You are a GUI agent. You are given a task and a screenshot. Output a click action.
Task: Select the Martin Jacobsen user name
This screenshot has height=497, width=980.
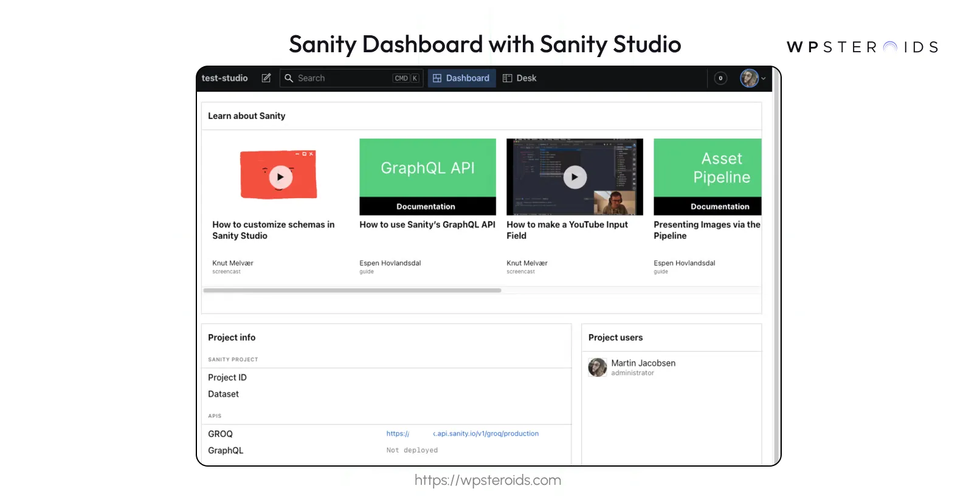[643, 363]
